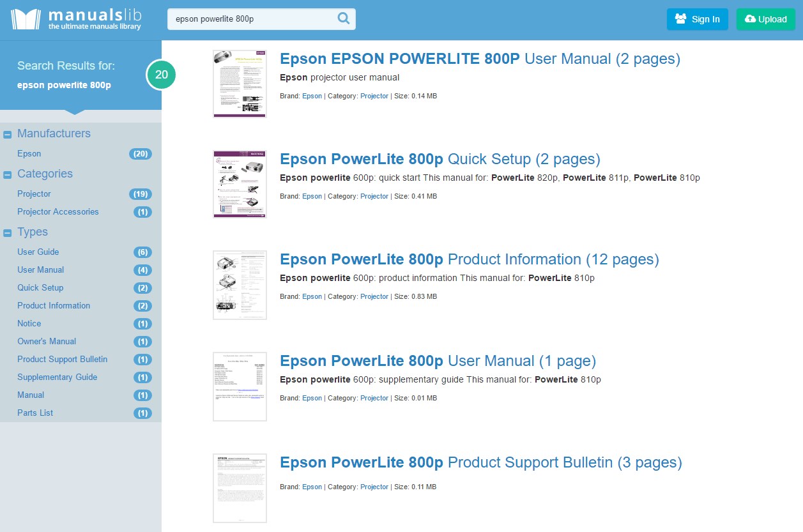Click the Manufacturers heading text

point(54,134)
